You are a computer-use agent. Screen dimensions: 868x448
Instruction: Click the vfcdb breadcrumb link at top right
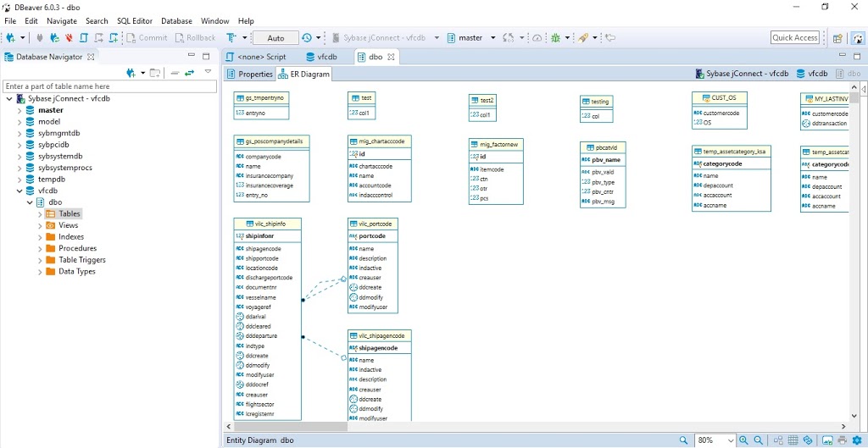pyautogui.click(x=812, y=74)
